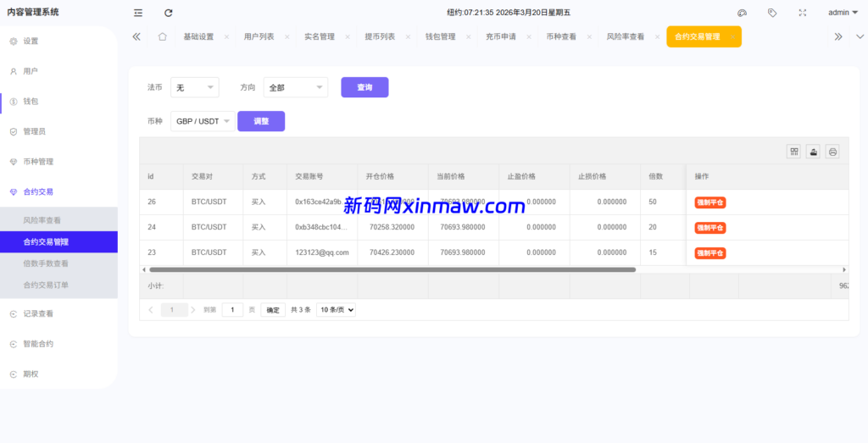
Task: Switch to the 实名管理 tab
Action: pyautogui.click(x=320, y=36)
